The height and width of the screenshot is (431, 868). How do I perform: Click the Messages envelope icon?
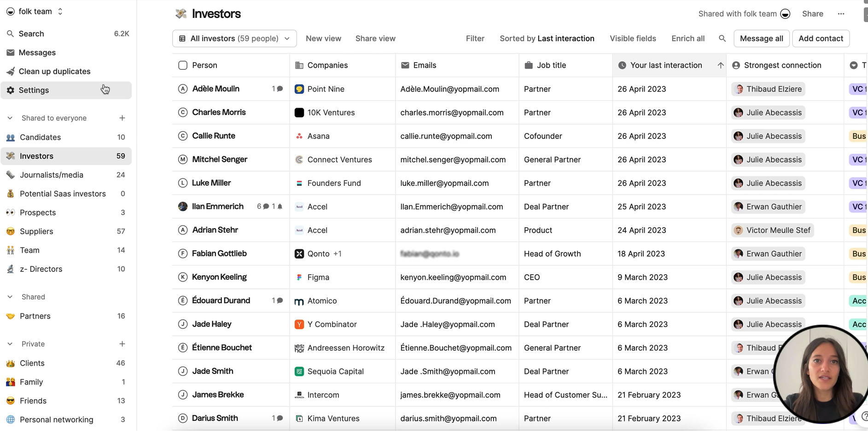(10, 52)
